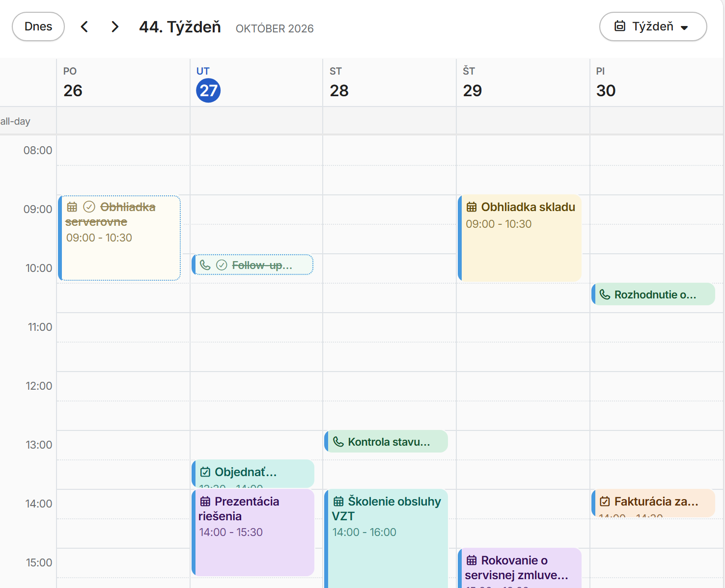
Task: Select Thursday 29 day header
Action: 523,82
